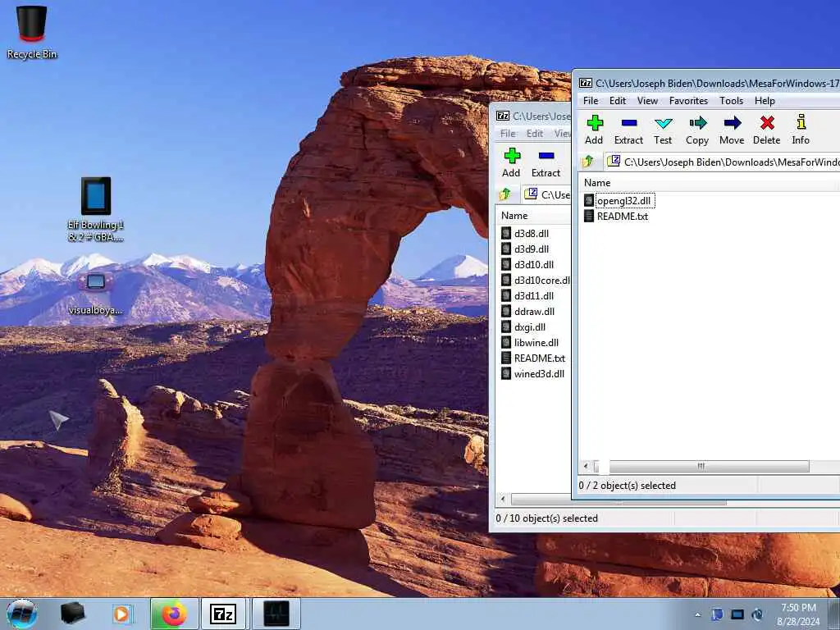This screenshot has height=630, width=840.
Task: Open Edit menu of the back 7-Zip window
Action: pyautogui.click(x=535, y=134)
